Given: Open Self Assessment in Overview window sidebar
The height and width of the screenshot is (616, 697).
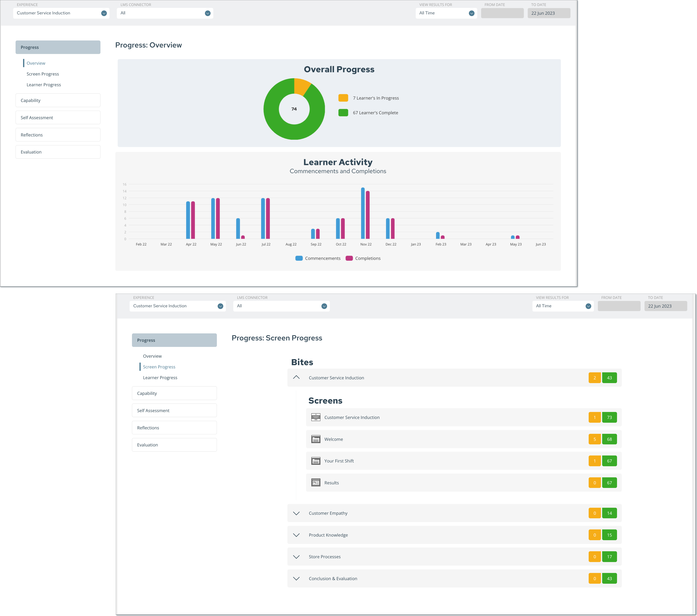Looking at the screenshot, I should 58,118.
